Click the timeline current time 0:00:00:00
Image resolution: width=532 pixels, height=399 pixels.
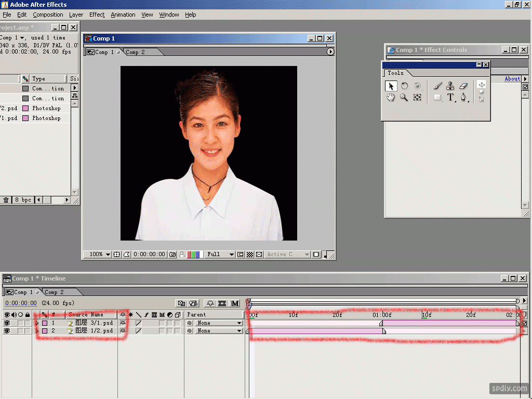click(x=21, y=303)
